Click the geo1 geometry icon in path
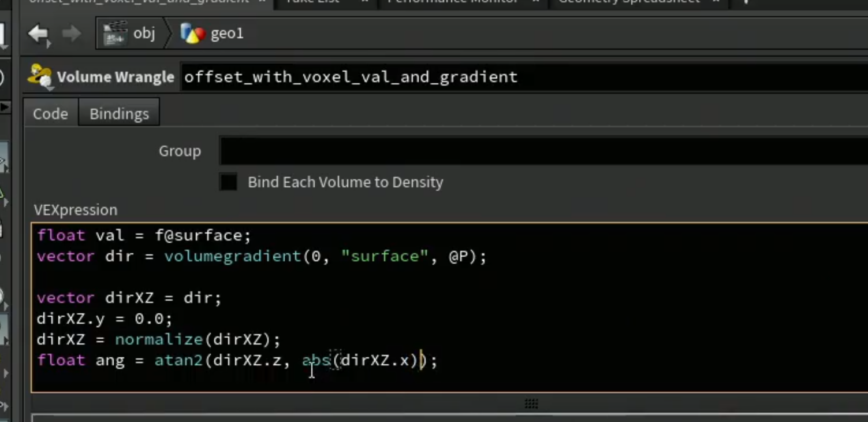868x422 pixels. 193,34
